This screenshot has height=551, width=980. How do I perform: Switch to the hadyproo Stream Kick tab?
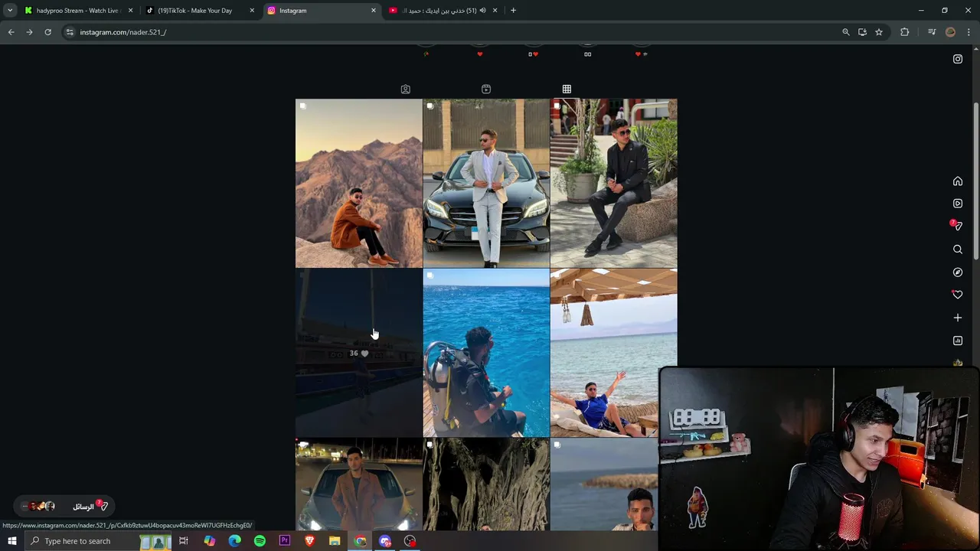point(77,11)
